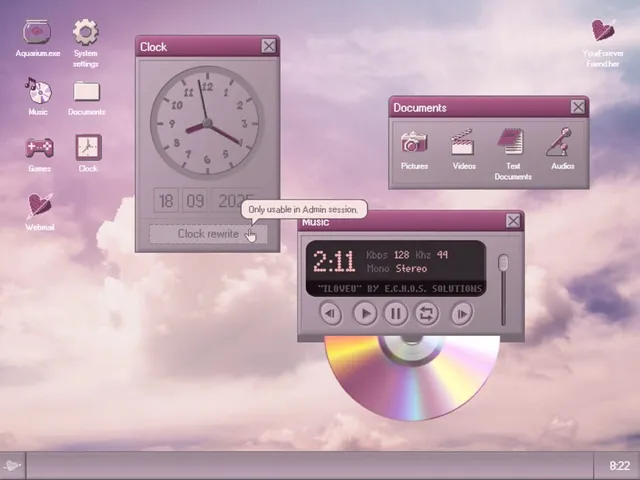The width and height of the screenshot is (640, 480).
Task: Open the start menu on taskbar
Action: tap(12, 466)
